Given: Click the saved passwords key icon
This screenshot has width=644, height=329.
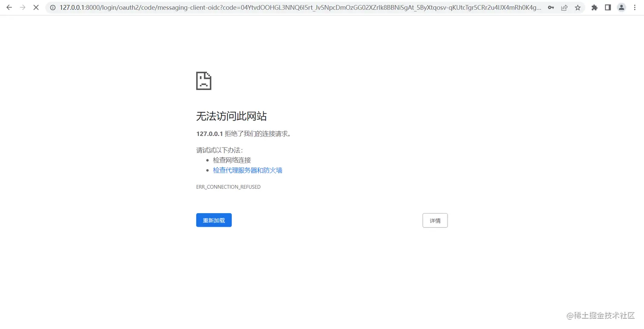Looking at the screenshot, I should click(x=551, y=7).
